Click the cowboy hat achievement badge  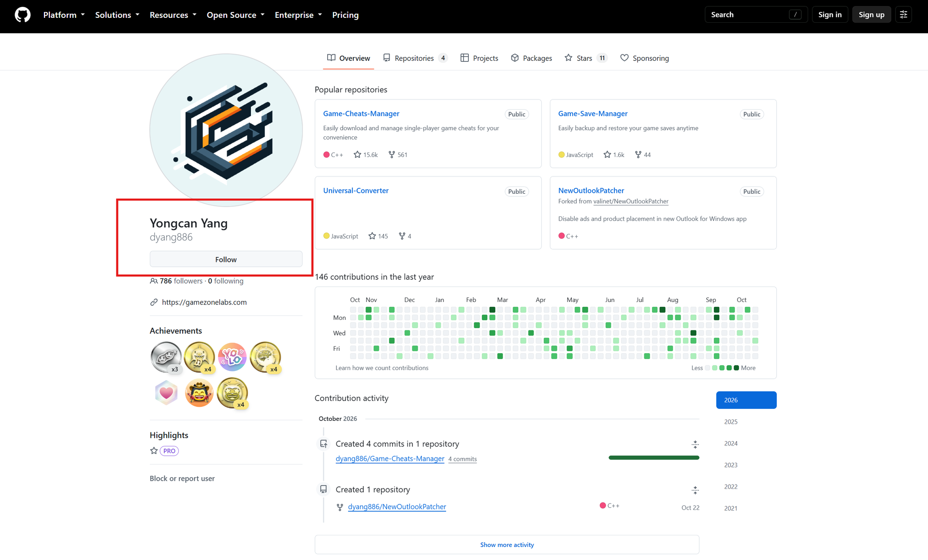tap(199, 393)
